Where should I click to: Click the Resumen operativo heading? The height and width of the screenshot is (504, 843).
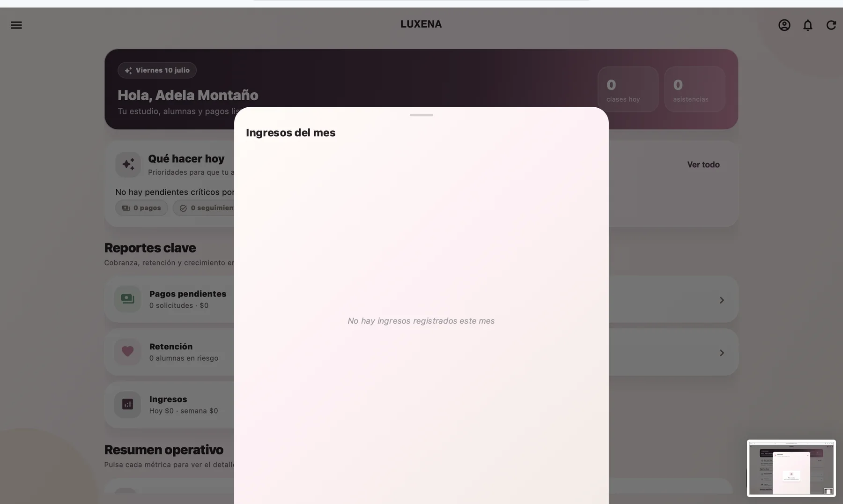164,450
